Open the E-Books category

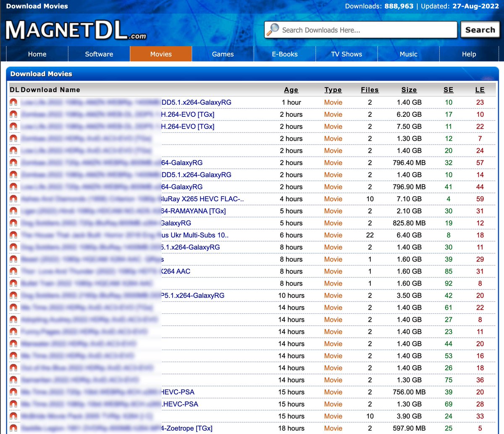(x=285, y=54)
